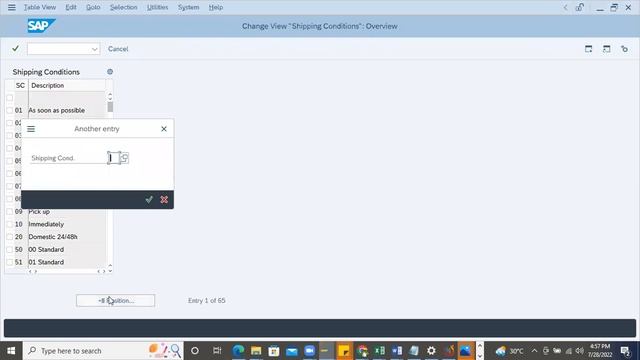Open the Help menu
Image resolution: width=640 pixels, height=360 pixels.
[x=216, y=7]
